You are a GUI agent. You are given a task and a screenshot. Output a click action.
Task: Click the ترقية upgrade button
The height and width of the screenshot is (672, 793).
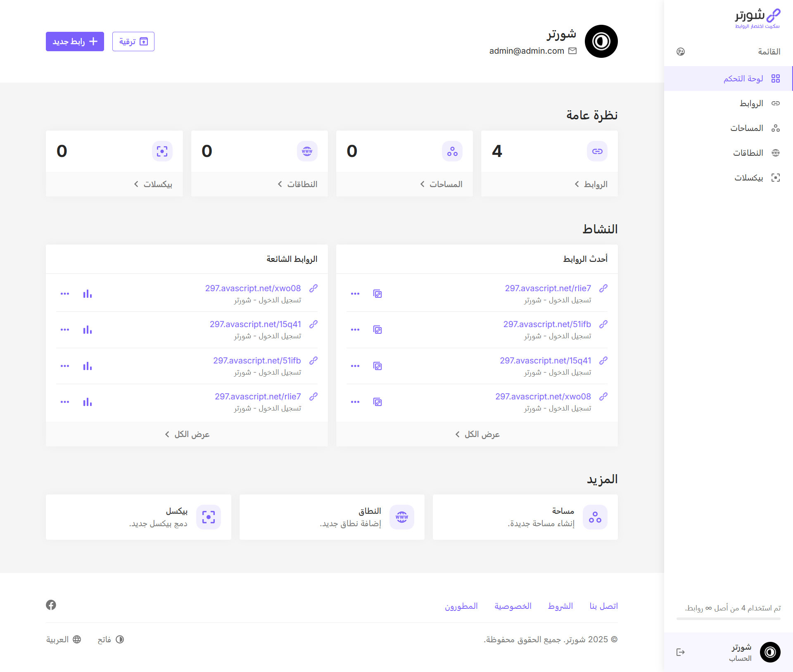click(133, 41)
